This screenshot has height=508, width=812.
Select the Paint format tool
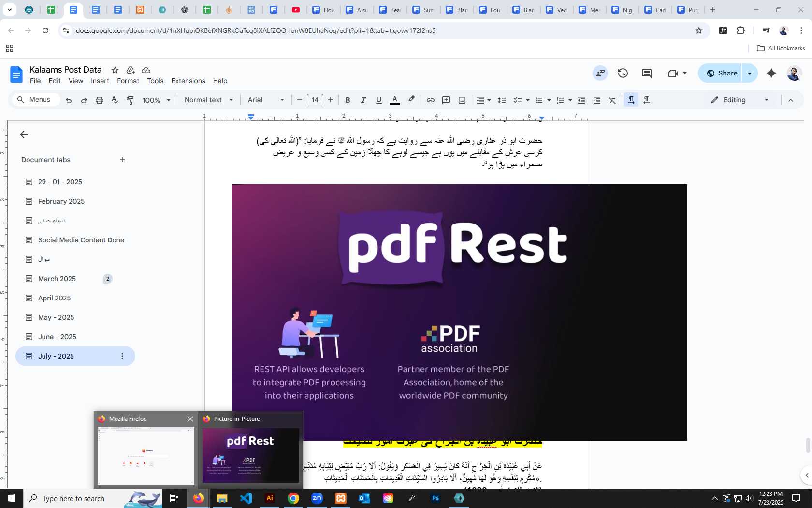click(130, 100)
